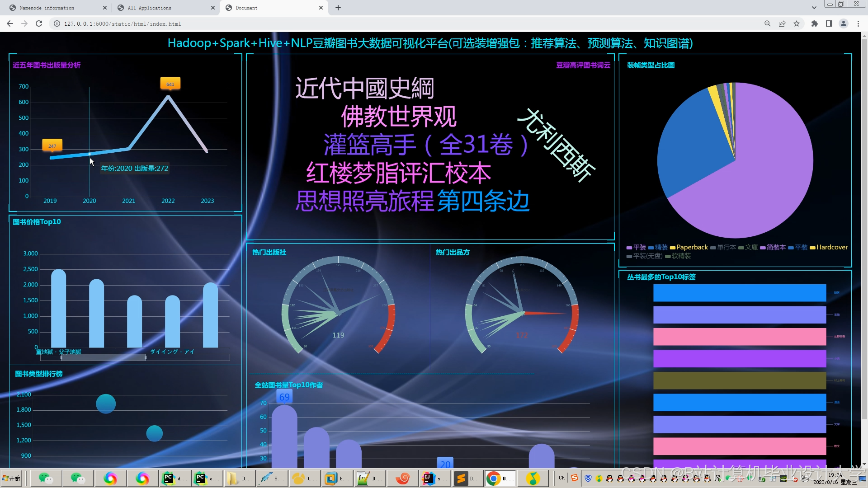
Task: Open QQ Music from the taskbar
Action: pos(533,479)
